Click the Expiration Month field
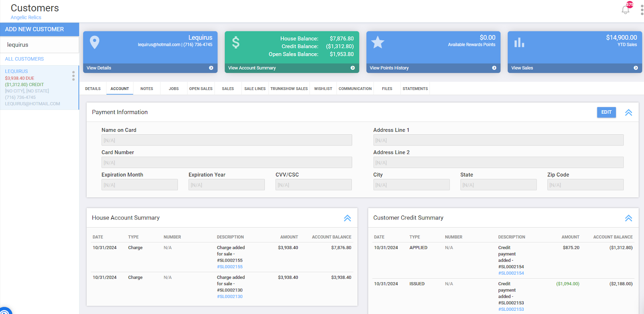The image size is (644, 314). pos(140,185)
